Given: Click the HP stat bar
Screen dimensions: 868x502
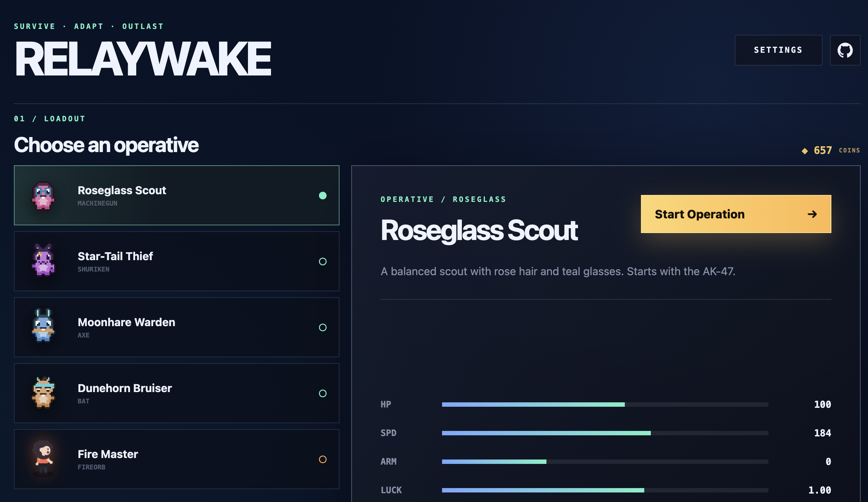Looking at the screenshot, I should click(x=605, y=405).
